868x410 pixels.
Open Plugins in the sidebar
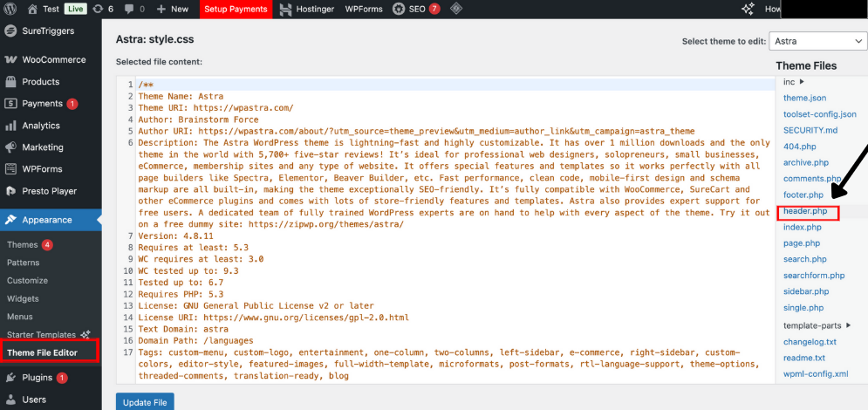pyautogui.click(x=37, y=378)
